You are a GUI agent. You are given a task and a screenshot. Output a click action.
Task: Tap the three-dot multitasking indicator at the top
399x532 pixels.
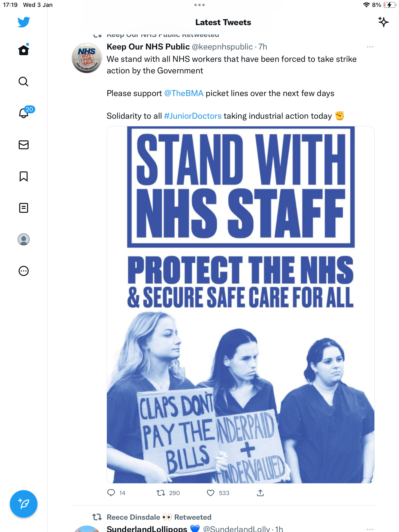click(199, 5)
